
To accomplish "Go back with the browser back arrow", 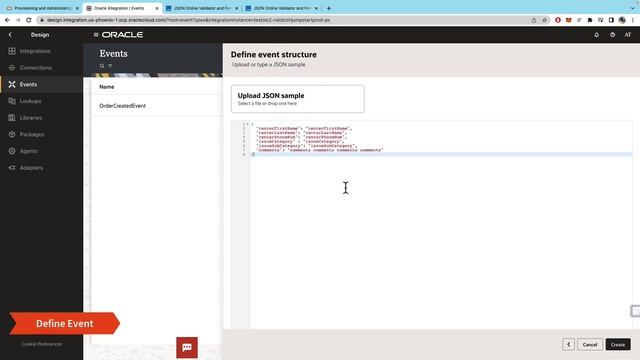I will coord(7,20).
